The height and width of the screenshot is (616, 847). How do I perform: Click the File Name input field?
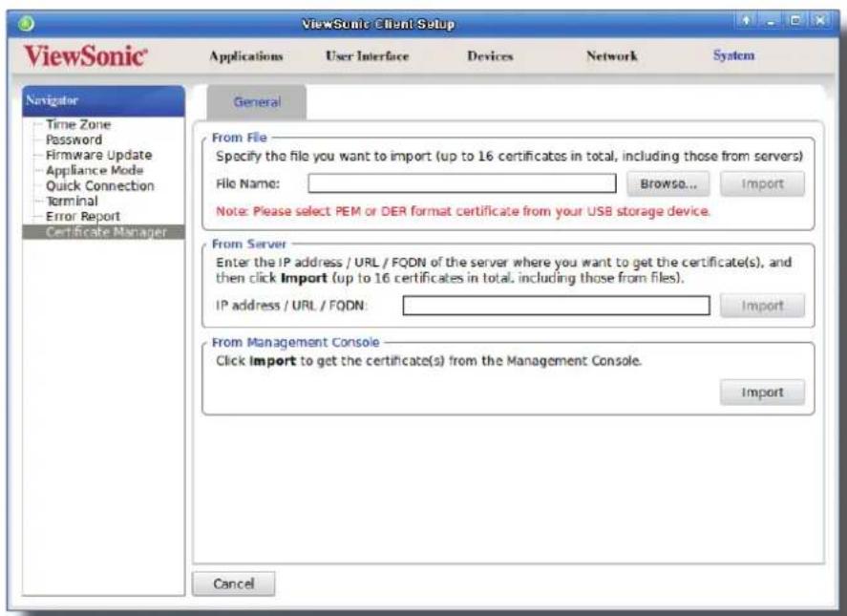462,183
